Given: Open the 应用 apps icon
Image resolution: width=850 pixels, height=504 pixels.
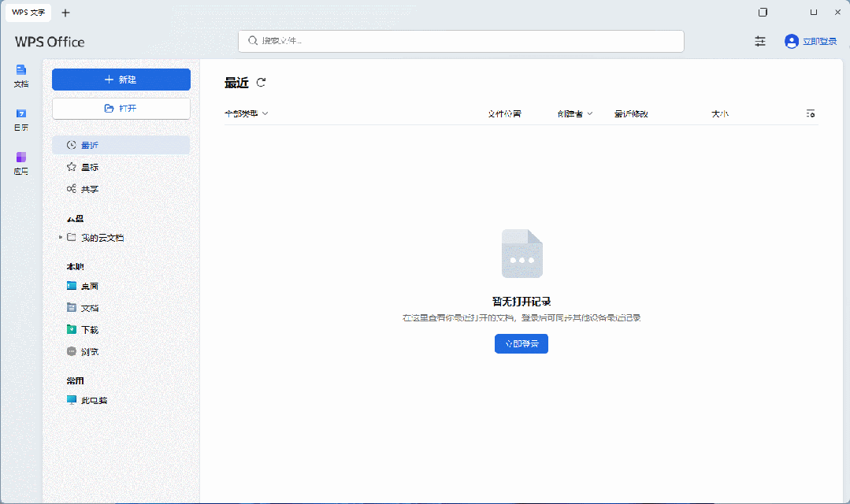Looking at the screenshot, I should (21, 163).
